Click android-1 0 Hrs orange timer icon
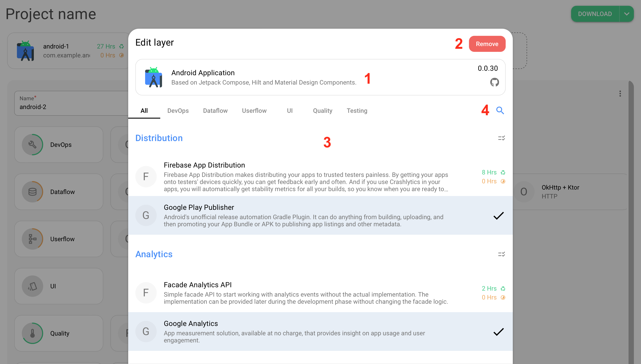The width and height of the screenshot is (641, 364). coord(122,55)
